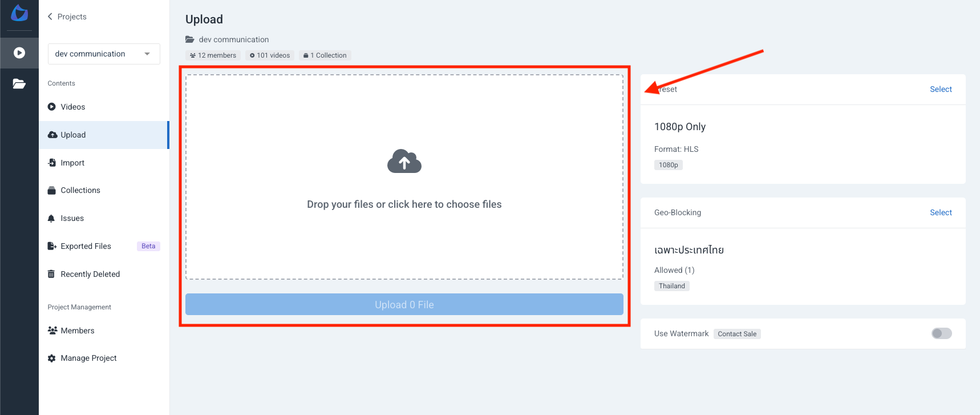Click the cloud upload icon in dropzone
Image resolution: width=980 pixels, height=415 pixels.
[404, 162]
